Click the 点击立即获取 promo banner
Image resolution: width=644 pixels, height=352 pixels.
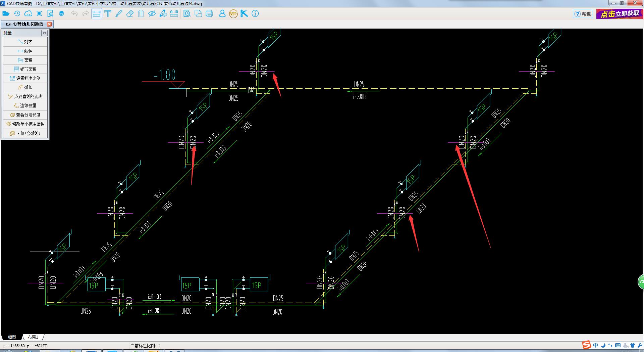[x=620, y=14]
